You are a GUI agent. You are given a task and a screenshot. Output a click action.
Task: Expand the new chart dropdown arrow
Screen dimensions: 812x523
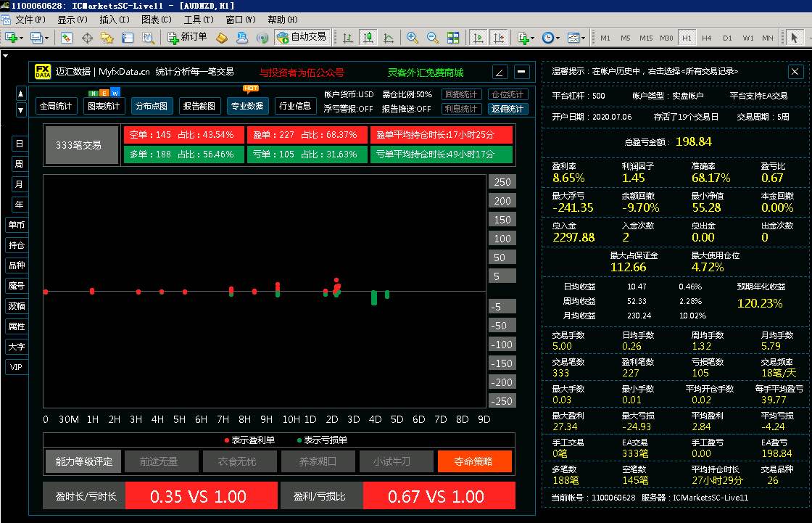click(x=21, y=38)
